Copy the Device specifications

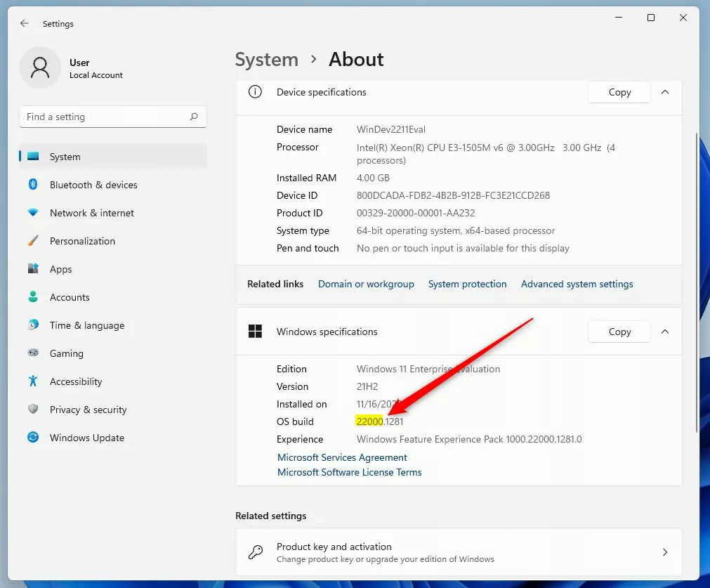(x=619, y=93)
